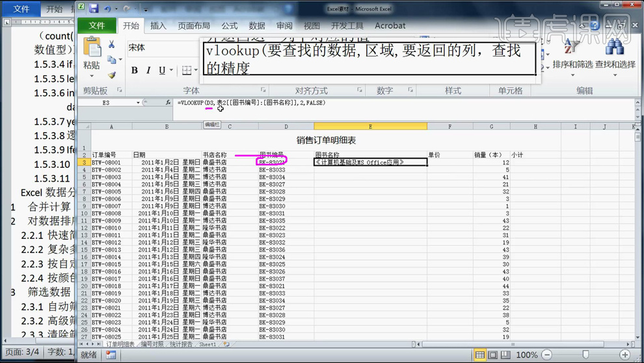Click the Undo arrow icon

click(x=107, y=8)
